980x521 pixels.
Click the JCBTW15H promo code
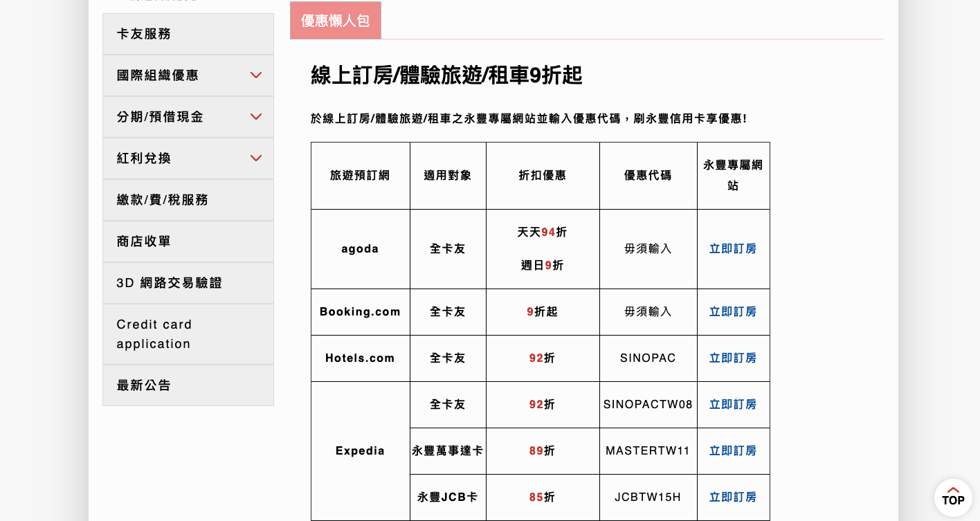coord(648,497)
